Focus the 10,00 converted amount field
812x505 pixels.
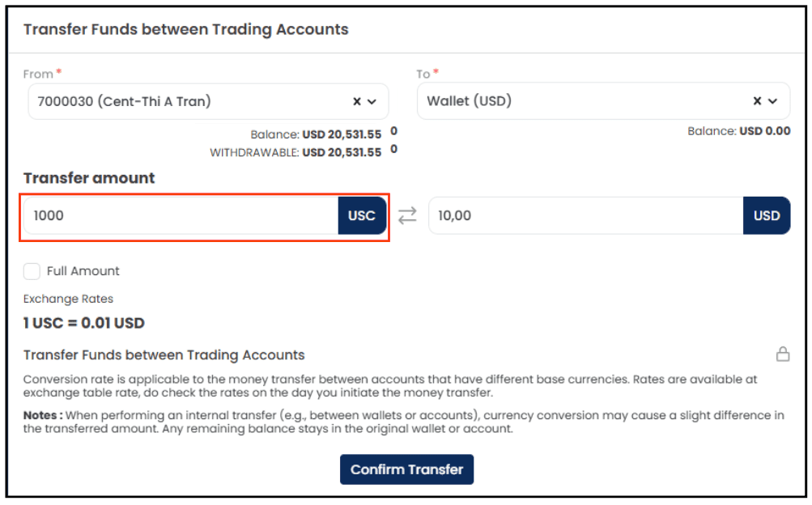pos(585,215)
